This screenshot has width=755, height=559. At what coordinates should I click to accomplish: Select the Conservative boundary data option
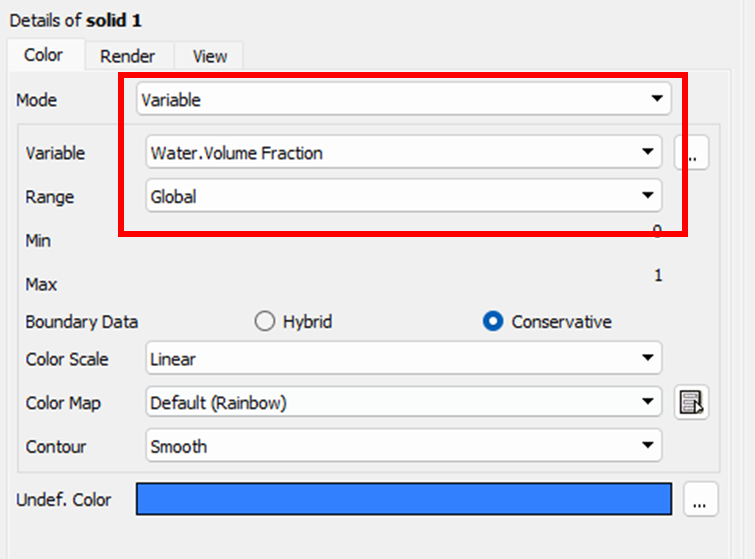547,321
